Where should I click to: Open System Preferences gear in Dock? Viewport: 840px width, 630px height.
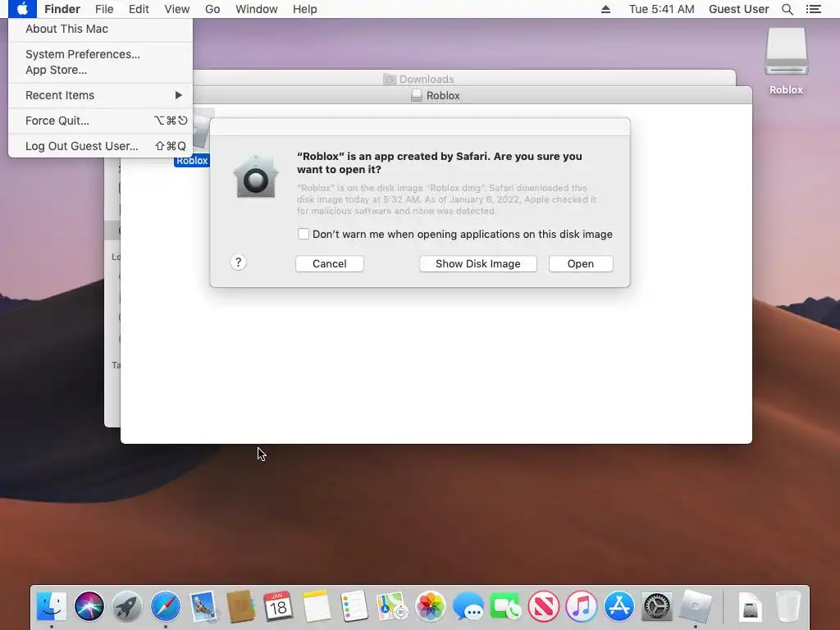point(657,606)
